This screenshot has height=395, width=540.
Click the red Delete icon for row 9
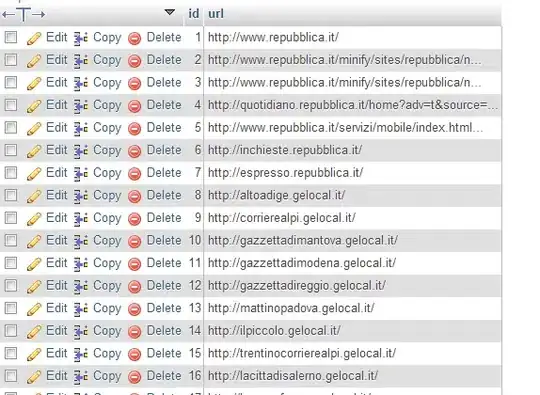134,219
